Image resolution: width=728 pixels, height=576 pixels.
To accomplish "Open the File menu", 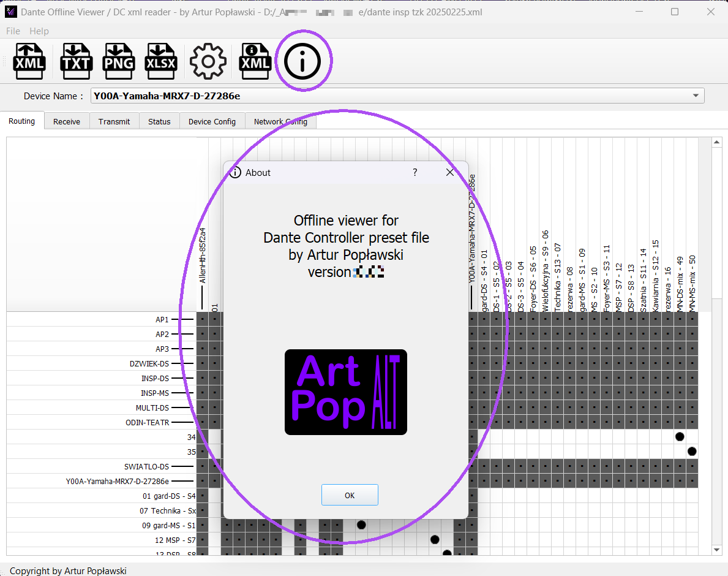I will [13, 31].
